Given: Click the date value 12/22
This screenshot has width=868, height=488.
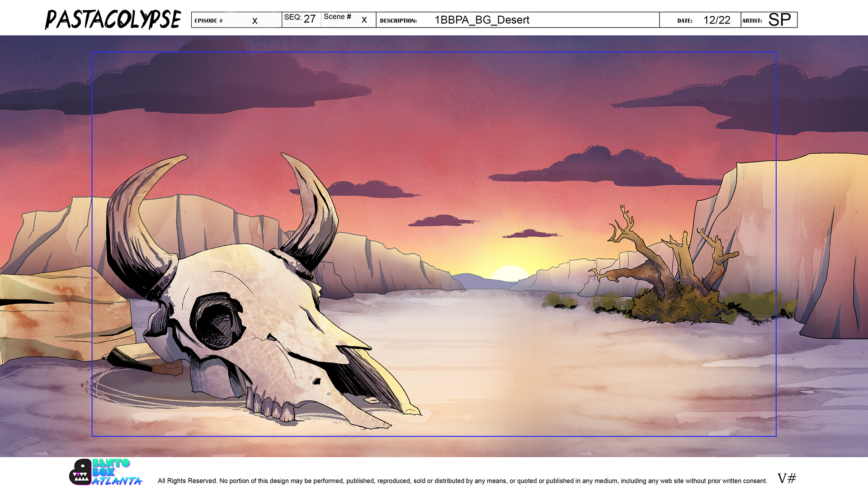Looking at the screenshot, I should point(717,20).
